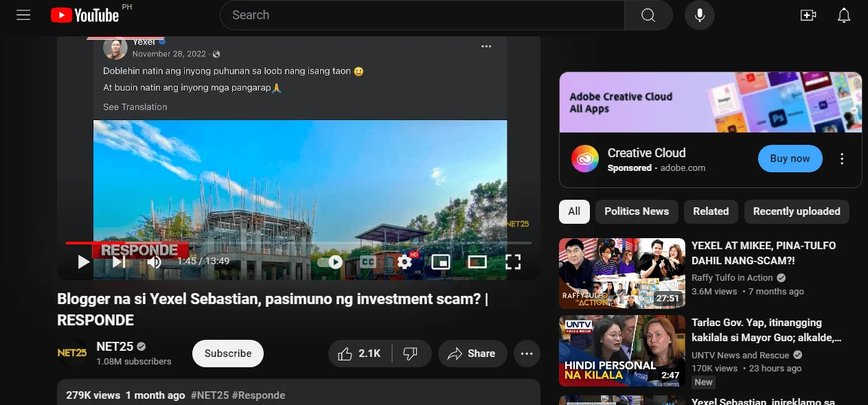Open Yexel at Mikee Pina-Tulfo video thumbnail
The image size is (868, 405).
(622, 273)
